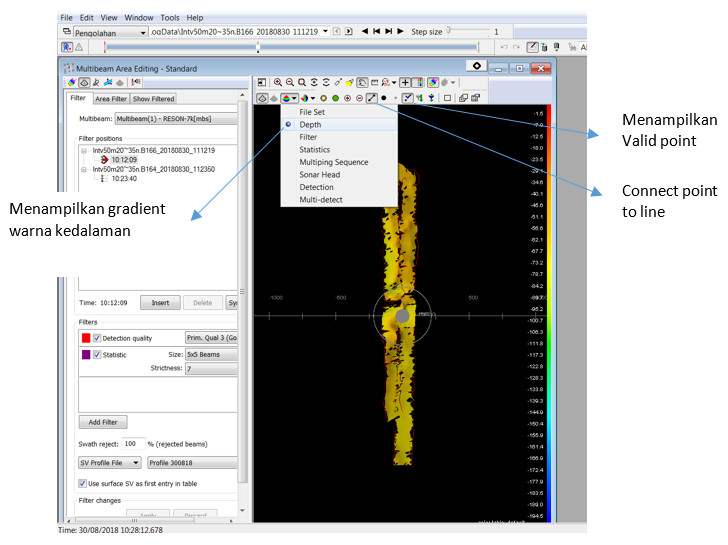Uncheck the Statistic filter checkbox
728x545 pixels.
(x=97, y=355)
